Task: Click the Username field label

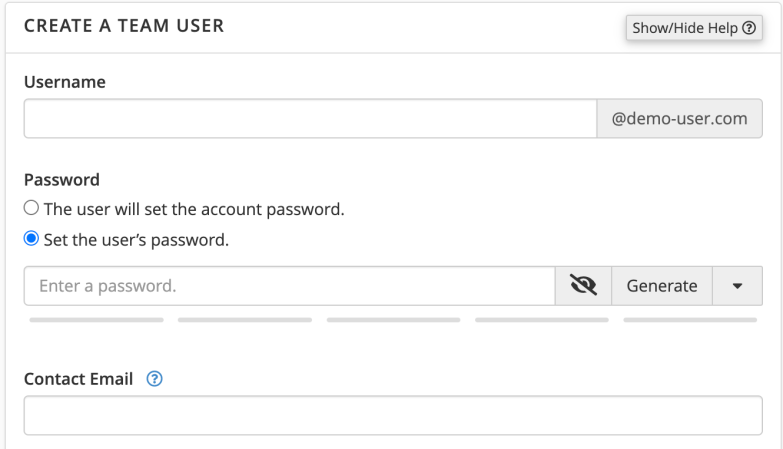Action: pyautogui.click(x=64, y=81)
